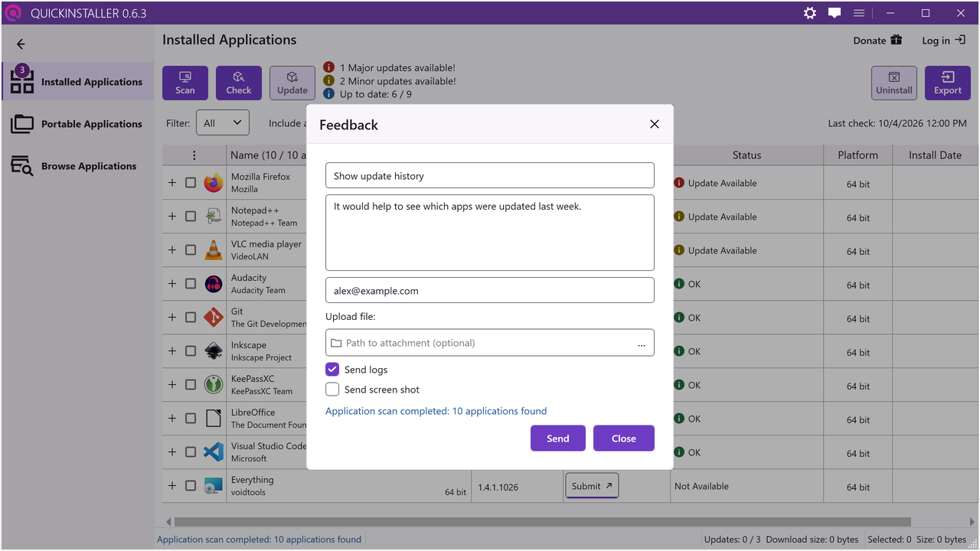This screenshot has height=551, width=980.
Task: Uncheck the Send logs checkbox
Action: pos(332,370)
